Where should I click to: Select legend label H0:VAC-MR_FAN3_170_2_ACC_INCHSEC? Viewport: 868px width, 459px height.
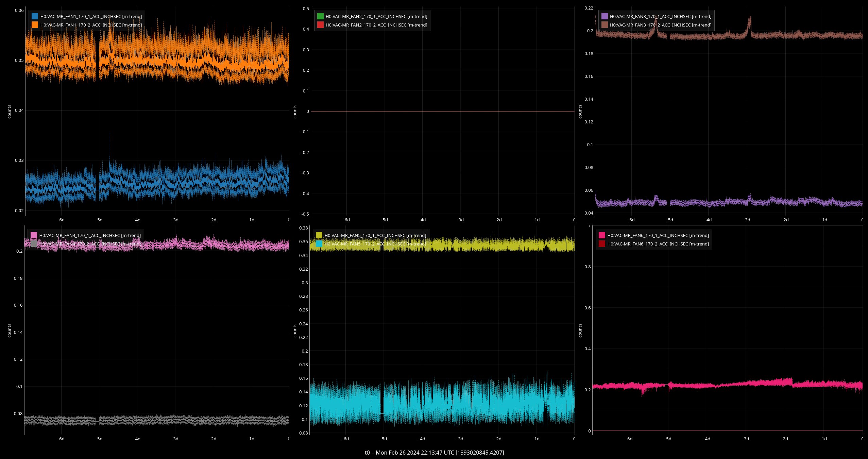661,25
